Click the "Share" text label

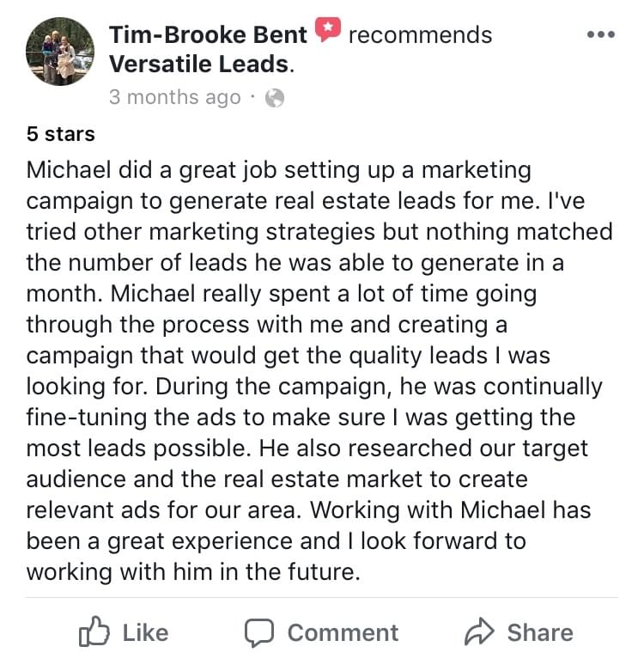(541, 633)
